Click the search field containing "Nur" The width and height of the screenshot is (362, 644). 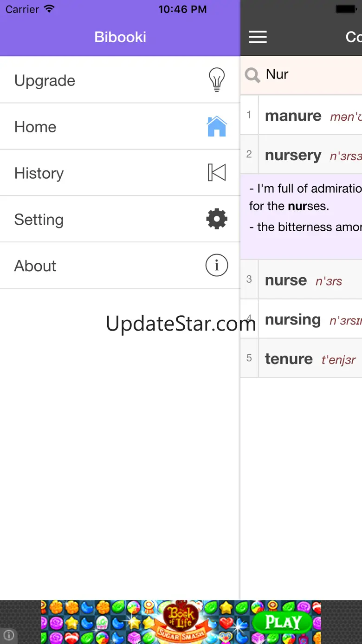(311, 74)
